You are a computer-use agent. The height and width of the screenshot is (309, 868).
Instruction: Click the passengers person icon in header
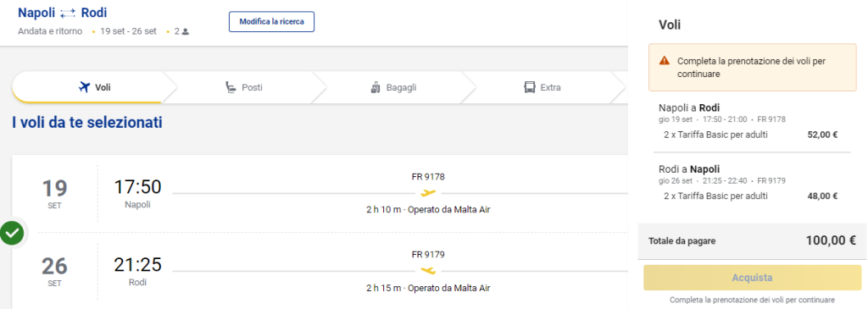[186, 32]
